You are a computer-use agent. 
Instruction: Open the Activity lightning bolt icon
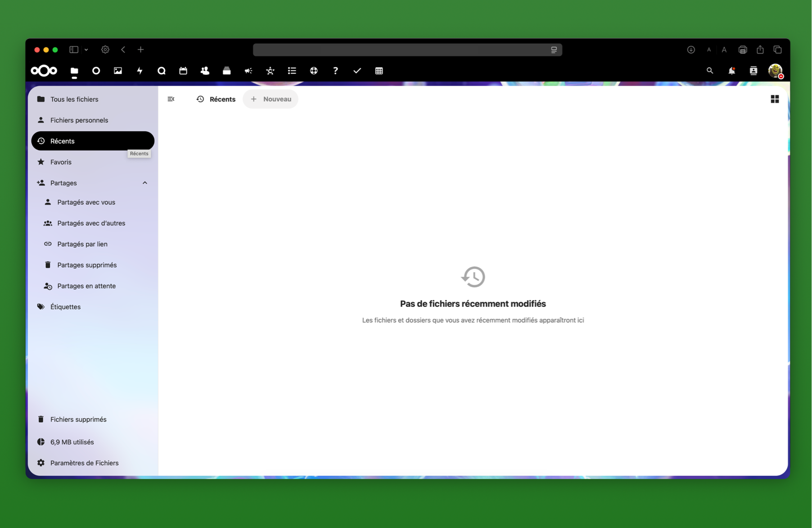pyautogui.click(x=140, y=71)
